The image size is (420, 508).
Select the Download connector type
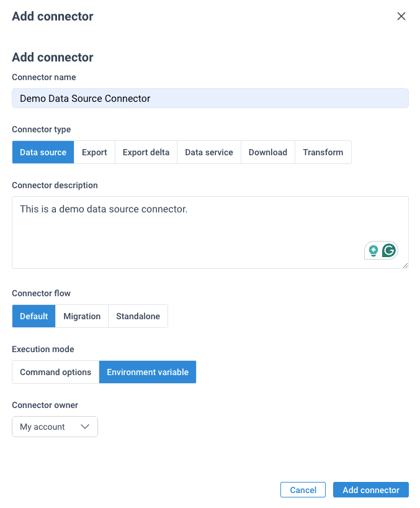coord(267,152)
